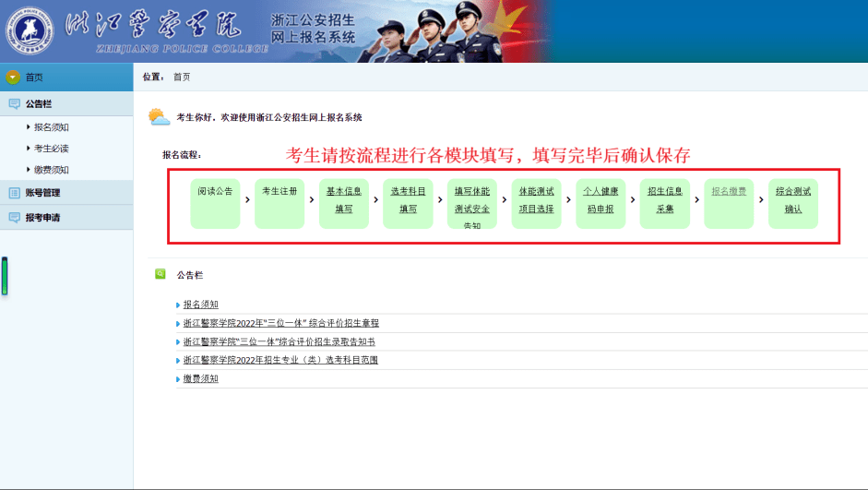Screen dimensions: 868x490
Task: Click the triangle arrow before sidebar 缴费须知
Action: point(29,170)
